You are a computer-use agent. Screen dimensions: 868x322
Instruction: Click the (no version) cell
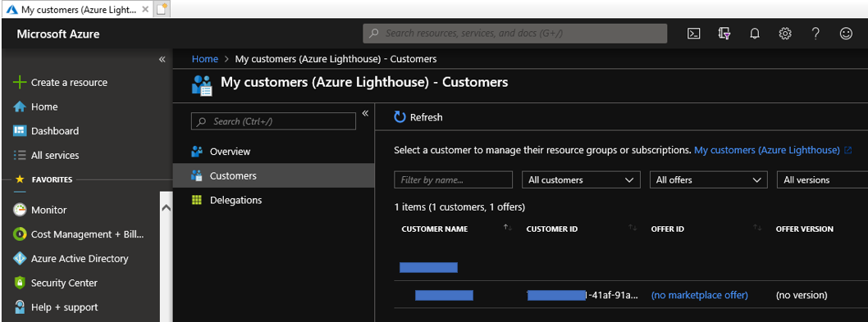click(x=802, y=296)
